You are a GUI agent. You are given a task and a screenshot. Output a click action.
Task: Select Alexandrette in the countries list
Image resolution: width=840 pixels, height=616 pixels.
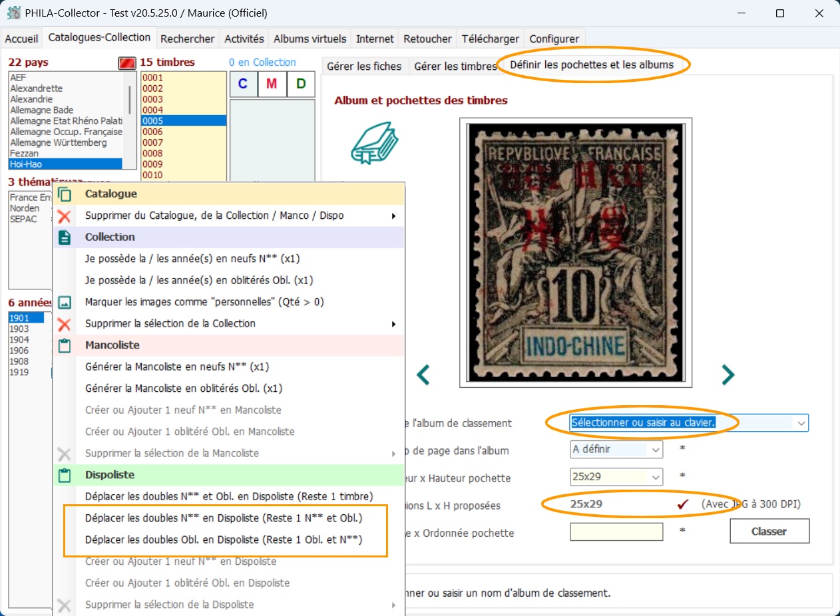[66, 88]
